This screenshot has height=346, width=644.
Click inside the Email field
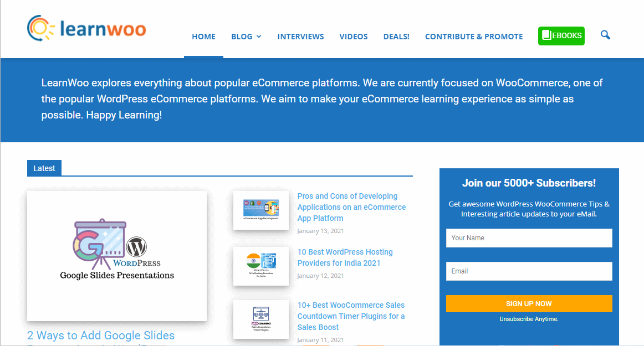529,271
